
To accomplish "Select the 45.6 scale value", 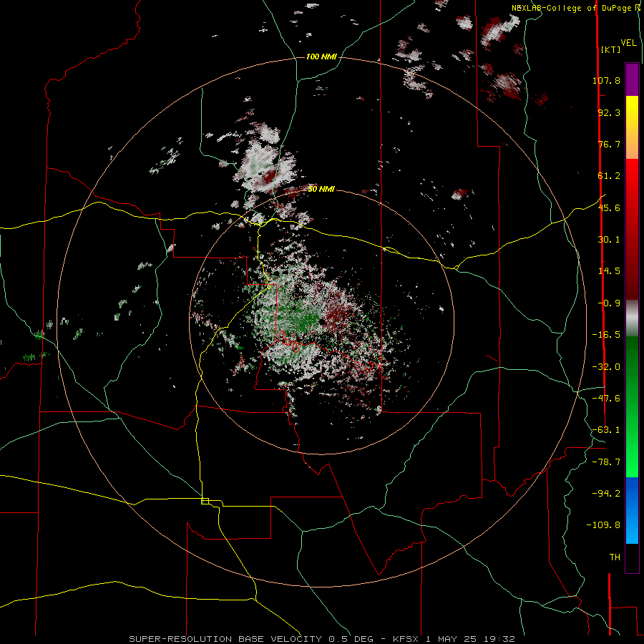I will pyautogui.click(x=609, y=208).
